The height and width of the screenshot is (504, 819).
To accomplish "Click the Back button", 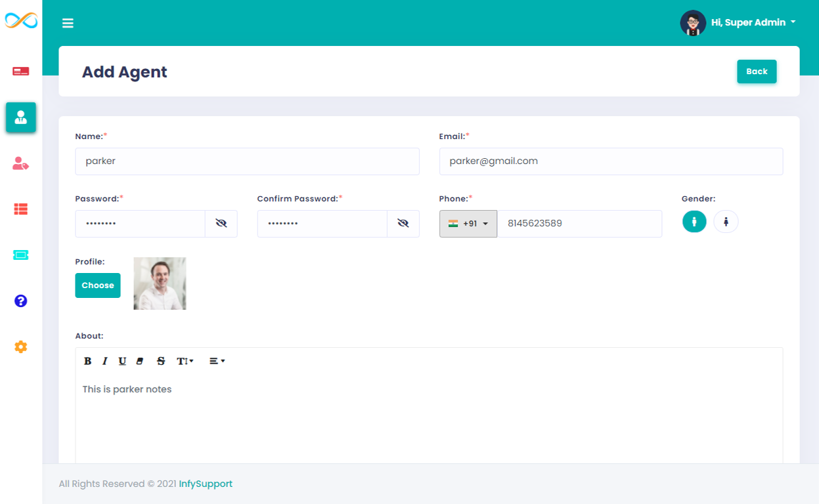I will (757, 72).
